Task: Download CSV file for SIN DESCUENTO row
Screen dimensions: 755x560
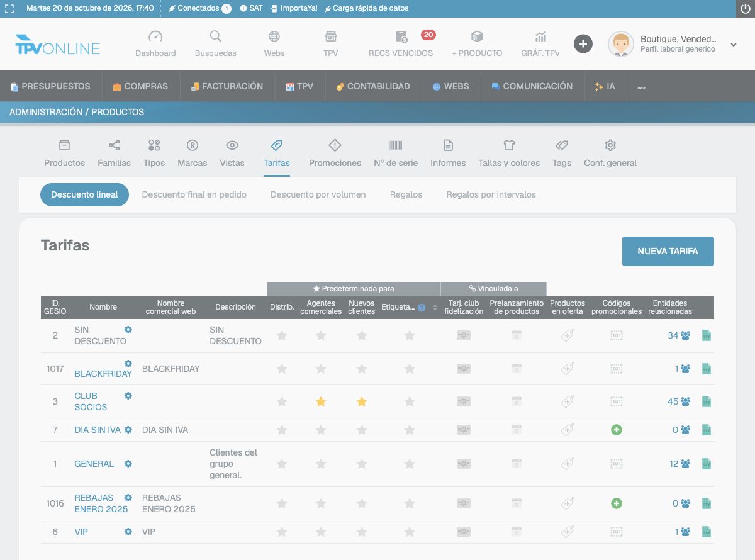Action: 707,335
